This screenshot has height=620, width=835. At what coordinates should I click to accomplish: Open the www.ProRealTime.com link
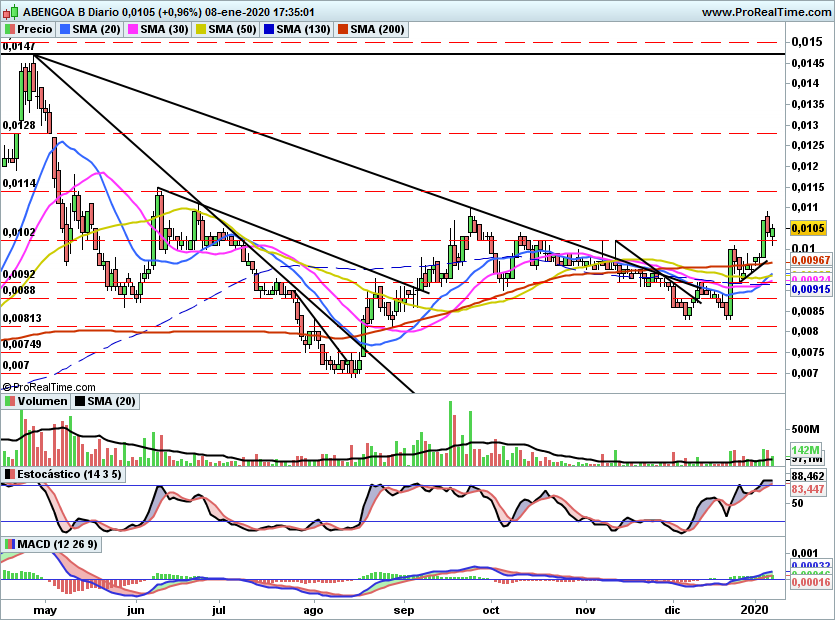pyautogui.click(x=766, y=12)
